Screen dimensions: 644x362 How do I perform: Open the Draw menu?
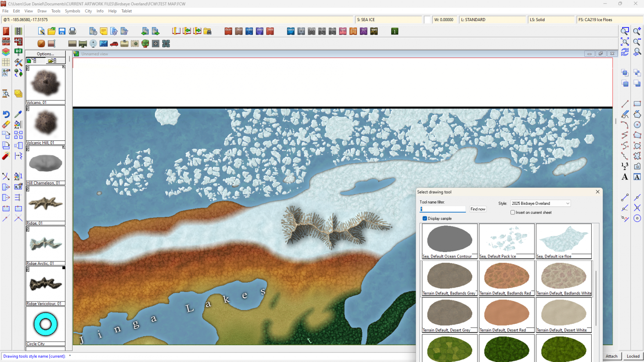pos(42,11)
